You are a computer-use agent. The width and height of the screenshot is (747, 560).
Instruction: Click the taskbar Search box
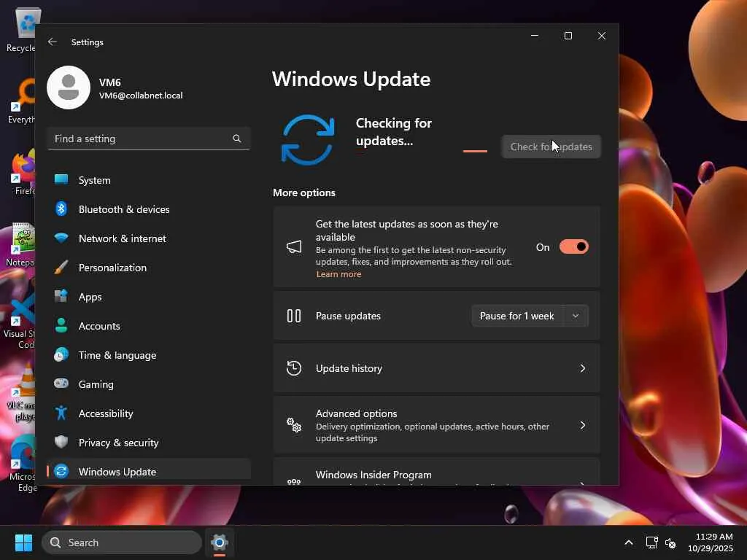[x=122, y=542]
